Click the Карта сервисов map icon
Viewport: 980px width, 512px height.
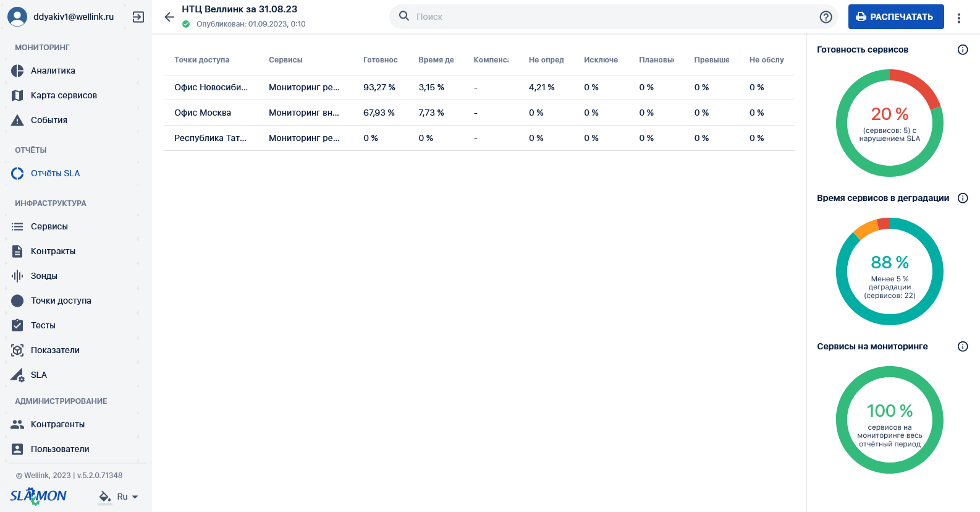(17, 95)
